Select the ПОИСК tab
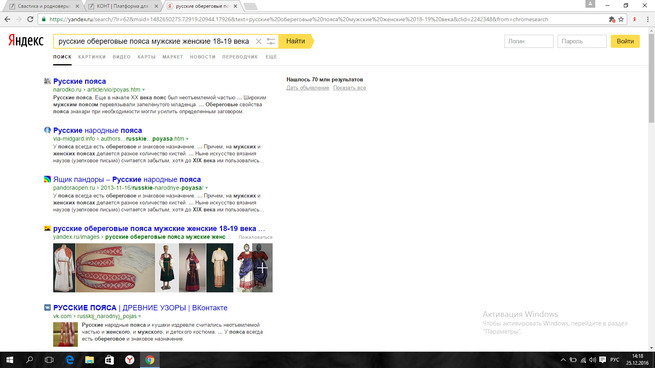 point(62,57)
